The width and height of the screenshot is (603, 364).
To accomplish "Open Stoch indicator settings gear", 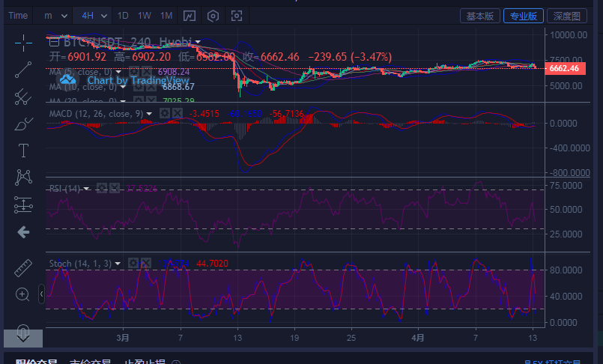I will (x=133, y=264).
